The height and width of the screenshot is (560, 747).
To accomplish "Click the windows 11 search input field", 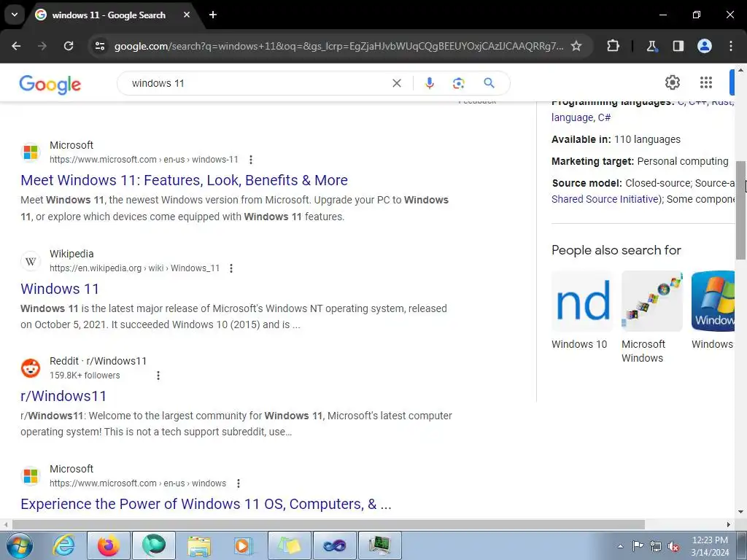I will click(258, 83).
